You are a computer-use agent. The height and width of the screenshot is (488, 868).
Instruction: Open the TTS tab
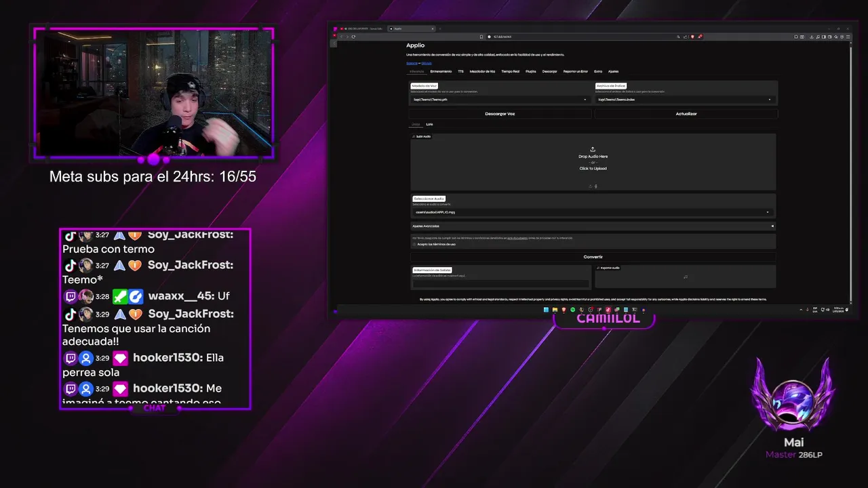pos(461,71)
